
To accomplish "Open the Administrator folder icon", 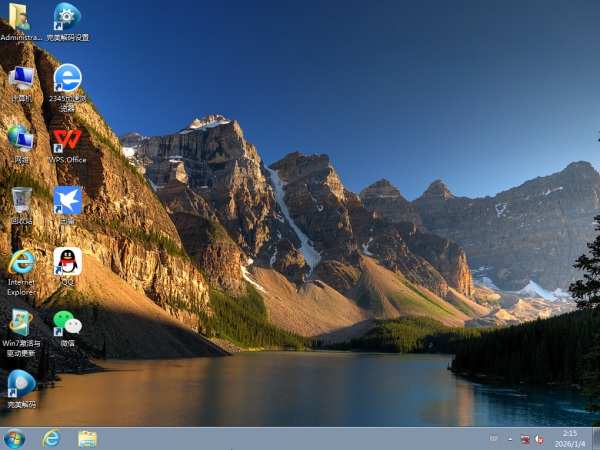I will click(21, 18).
